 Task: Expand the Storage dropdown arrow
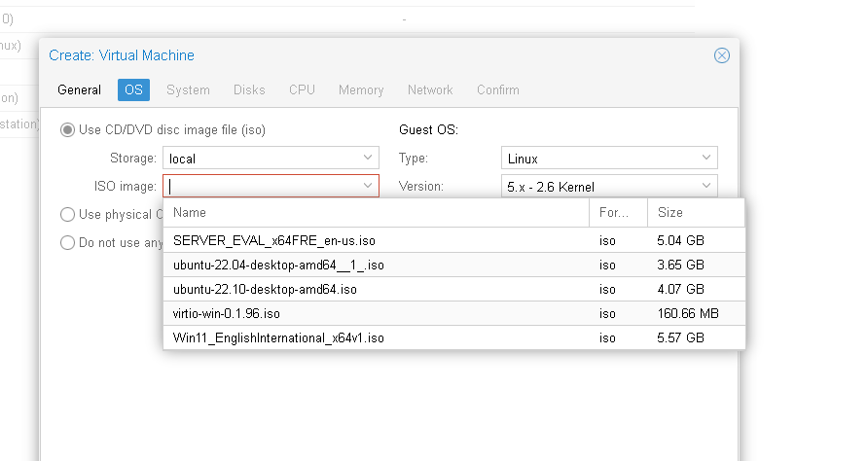point(368,158)
